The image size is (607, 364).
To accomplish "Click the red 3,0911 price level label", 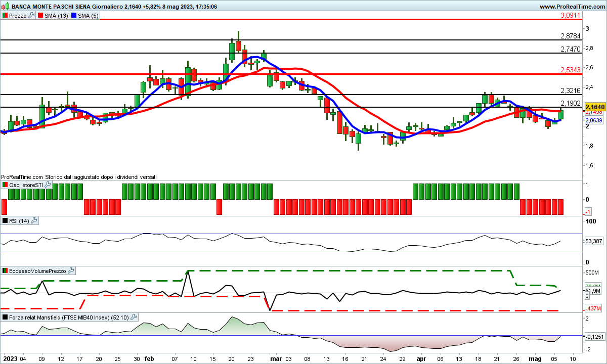I will 571,16.
